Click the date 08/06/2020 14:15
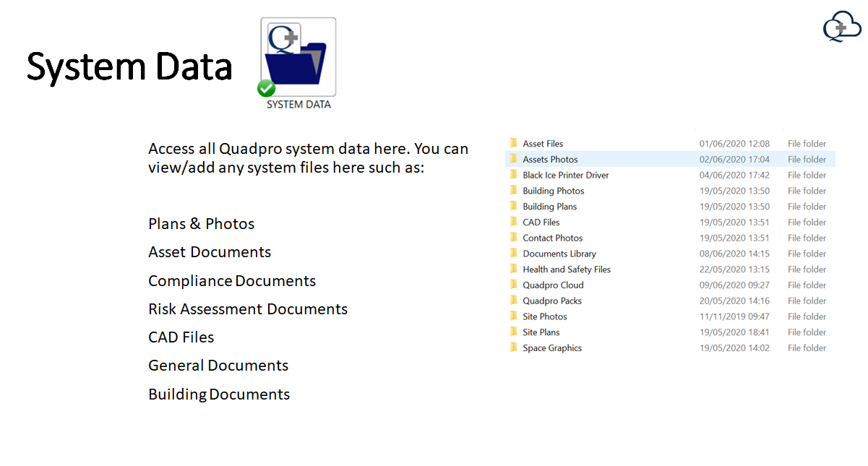The image size is (868, 466). (734, 254)
